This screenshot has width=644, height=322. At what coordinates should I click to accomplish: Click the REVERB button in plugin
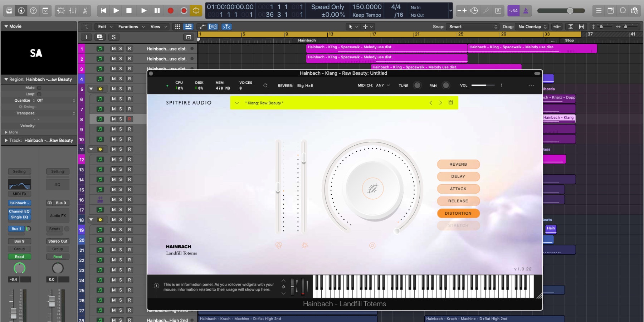point(458,164)
